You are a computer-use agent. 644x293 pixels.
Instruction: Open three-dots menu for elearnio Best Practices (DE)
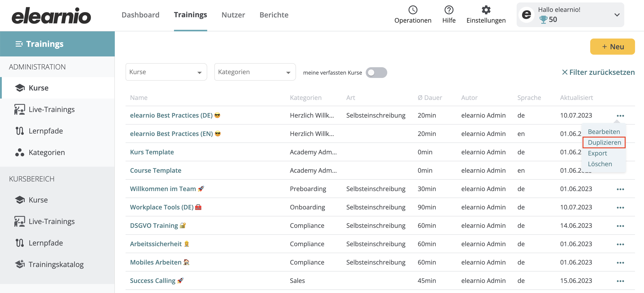[x=620, y=116]
